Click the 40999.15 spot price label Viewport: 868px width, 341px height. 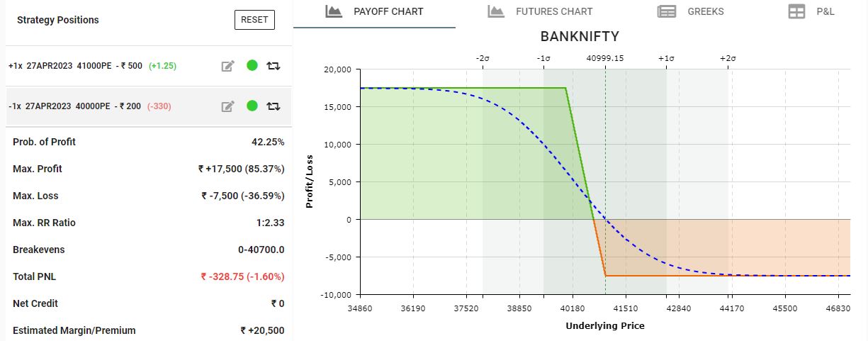[605, 58]
